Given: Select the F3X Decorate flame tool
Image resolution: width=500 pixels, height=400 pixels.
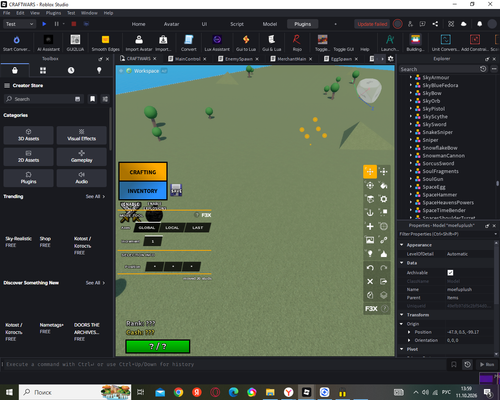Looking at the screenshot, I should pyautogui.click(x=384, y=254).
